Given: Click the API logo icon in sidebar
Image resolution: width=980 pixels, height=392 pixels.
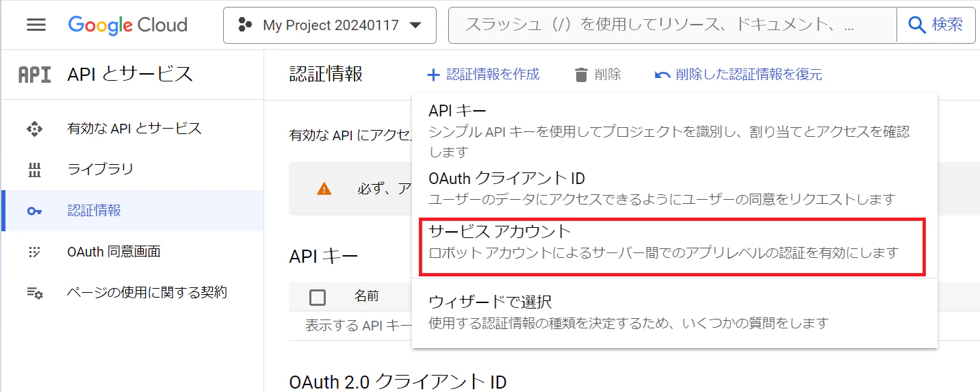Looking at the screenshot, I should click(34, 74).
